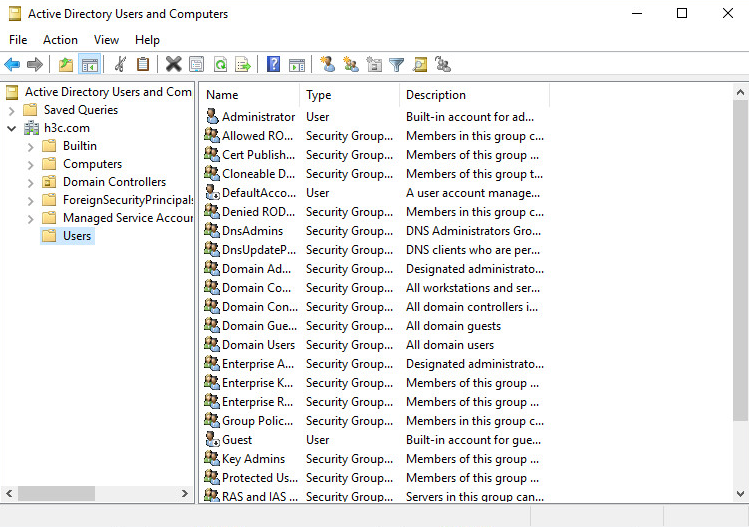Click vertical scrollbar down arrow

740,494
